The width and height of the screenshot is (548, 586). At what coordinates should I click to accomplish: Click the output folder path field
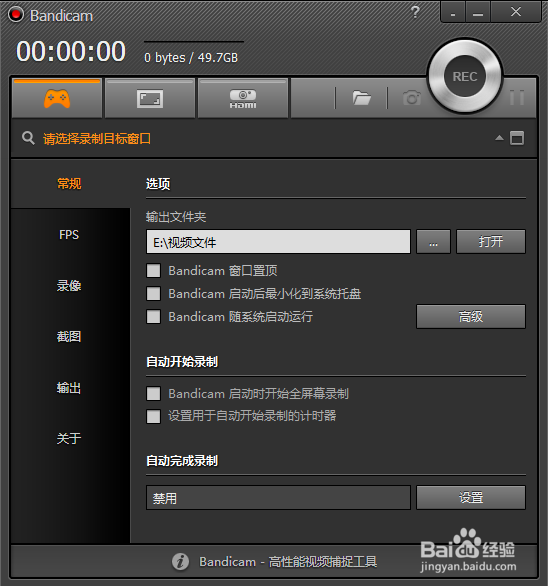[278, 242]
